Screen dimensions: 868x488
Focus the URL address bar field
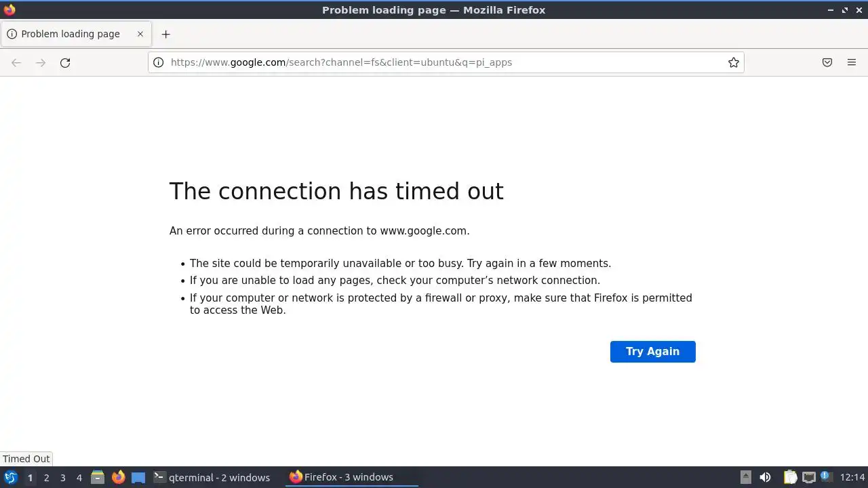[x=446, y=62]
